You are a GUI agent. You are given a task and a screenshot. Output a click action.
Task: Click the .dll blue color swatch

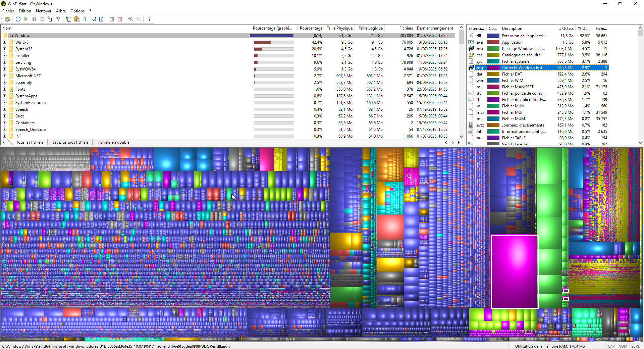click(x=493, y=36)
